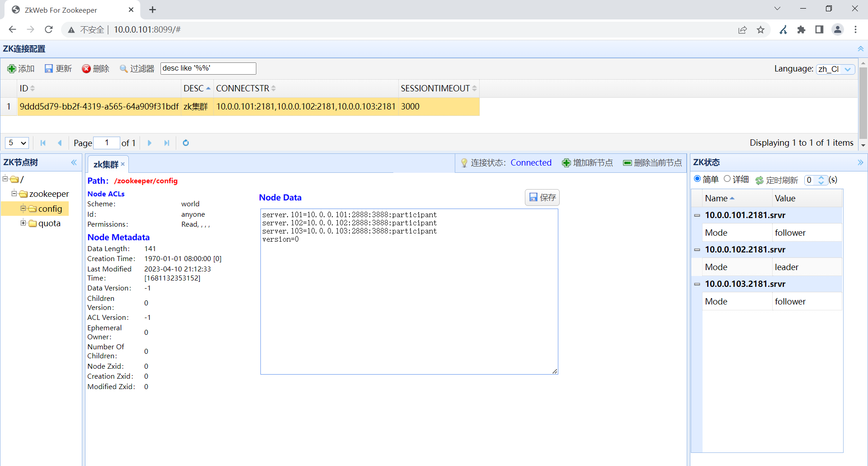The height and width of the screenshot is (466, 868).
Task: Close the zk集群 tab
Action: 123,164
